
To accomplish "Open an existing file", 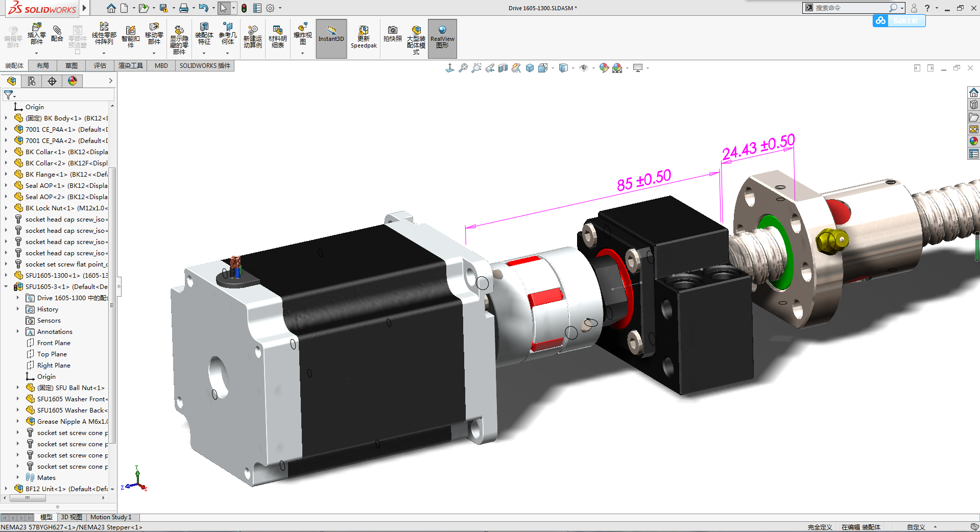I will click(144, 8).
